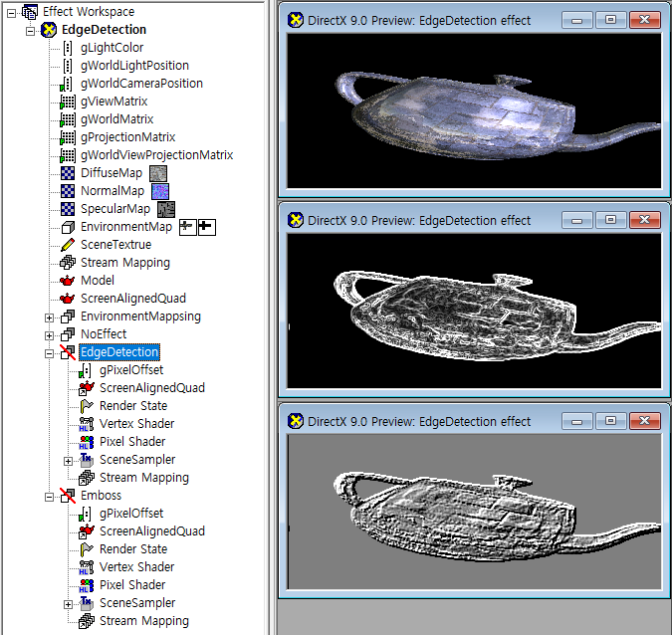Click the top-level Stream Mapping icon

coord(68,263)
